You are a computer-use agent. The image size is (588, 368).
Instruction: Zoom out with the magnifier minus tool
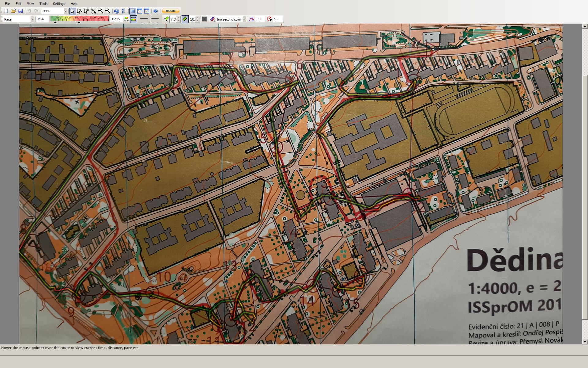108,11
